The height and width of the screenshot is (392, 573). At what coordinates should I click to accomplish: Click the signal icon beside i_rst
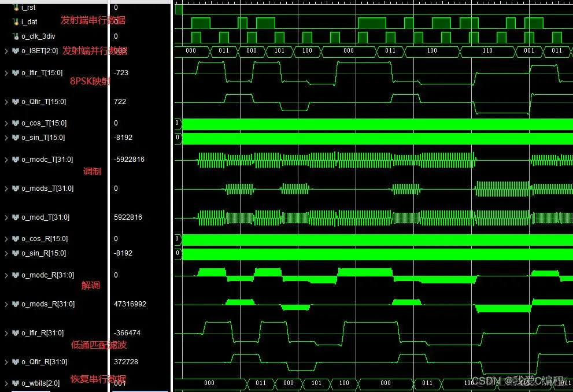tap(16, 7)
